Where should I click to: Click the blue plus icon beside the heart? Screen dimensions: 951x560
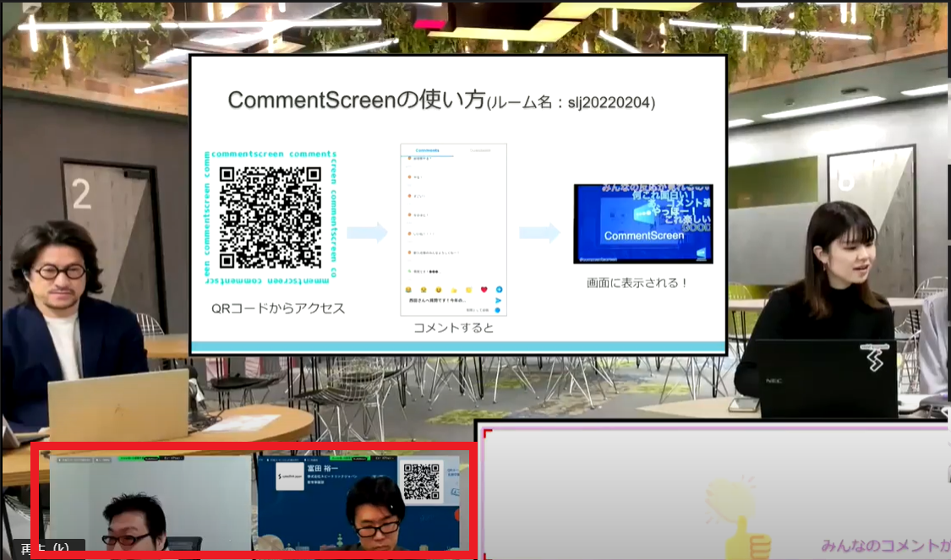tap(499, 290)
